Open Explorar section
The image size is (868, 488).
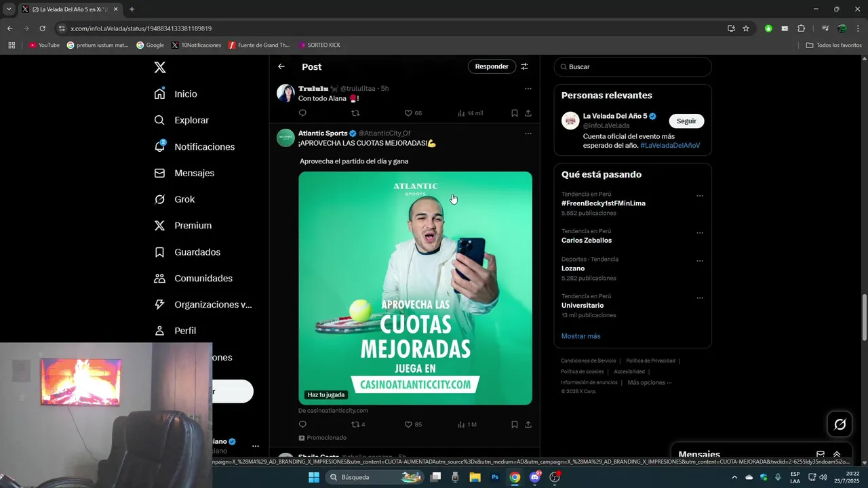click(x=181, y=120)
